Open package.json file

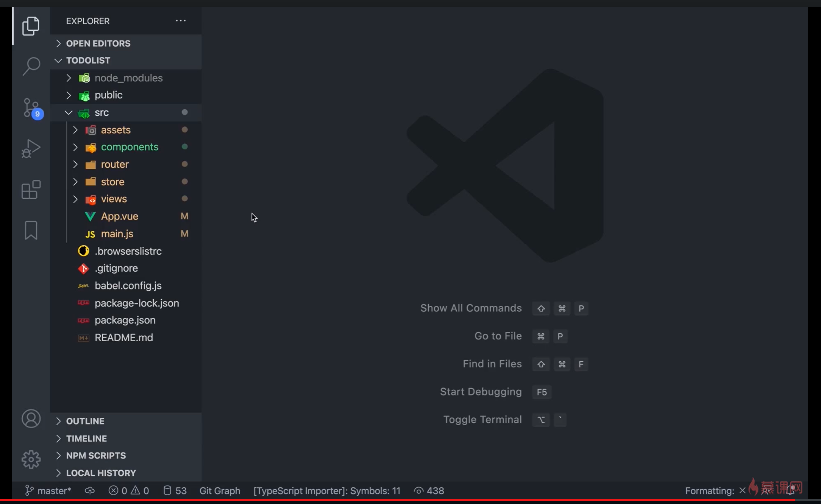126,320
